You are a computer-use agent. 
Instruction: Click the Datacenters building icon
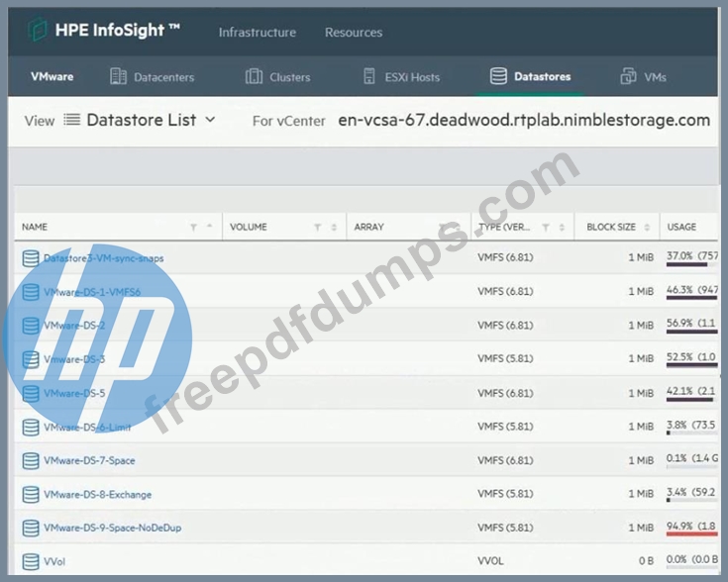click(118, 76)
